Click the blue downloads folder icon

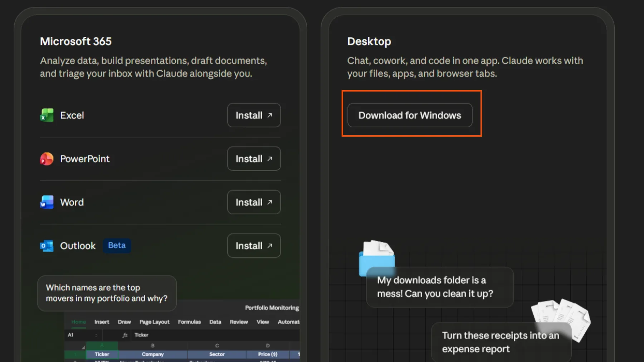377,258
